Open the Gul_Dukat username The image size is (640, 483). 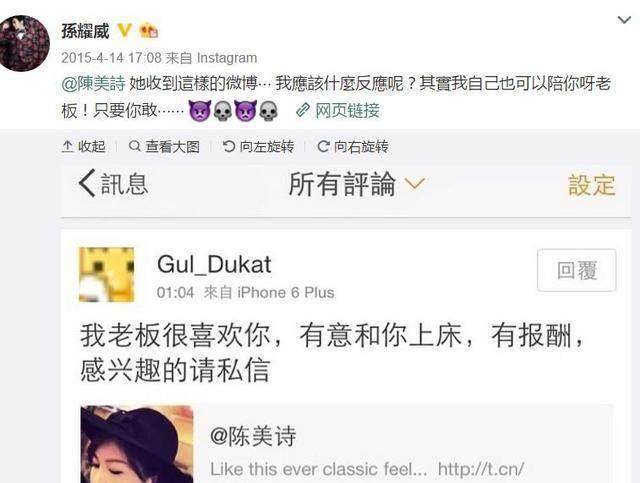tap(214, 264)
